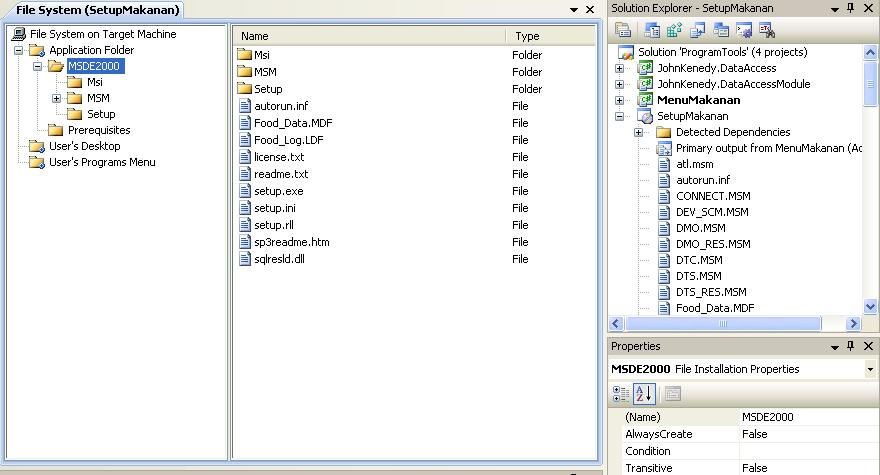This screenshot has width=880, height=475.
Task: Open Properties panel window position menu arrow
Action: click(x=835, y=347)
